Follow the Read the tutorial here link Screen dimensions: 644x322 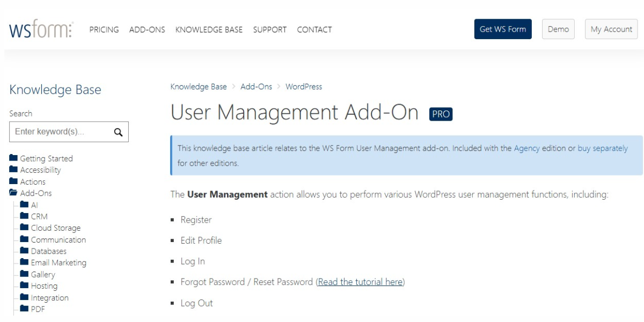pos(360,282)
